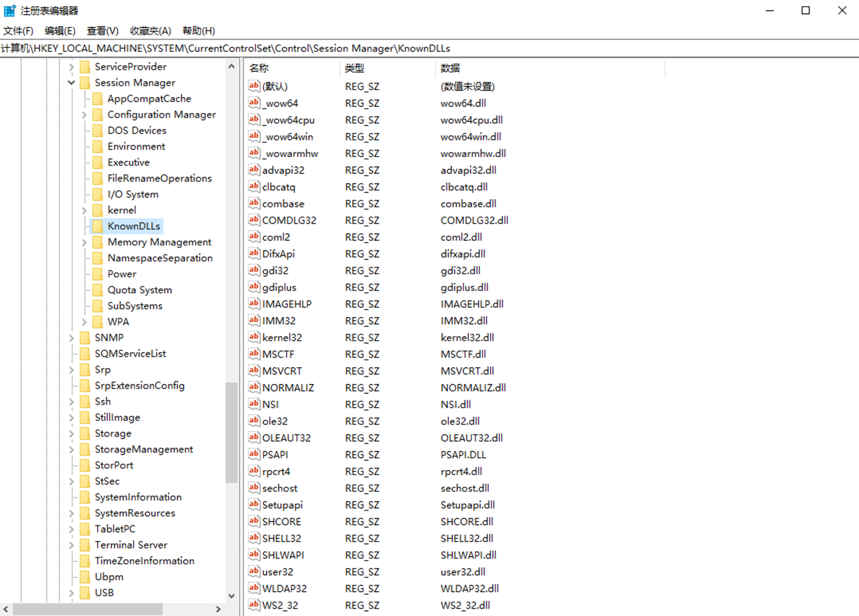This screenshot has height=616, width=859.
Task: Click the string value icon for advapi32
Action: 254,170
